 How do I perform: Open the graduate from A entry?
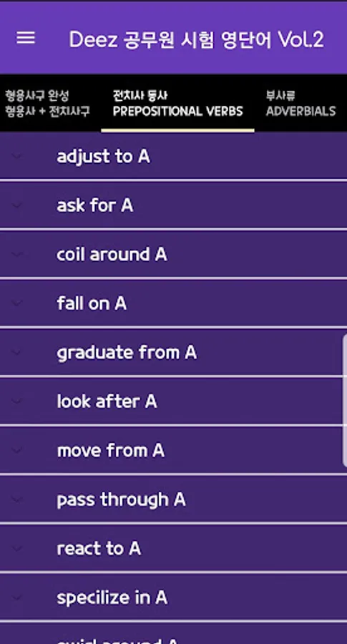(173, 352)
